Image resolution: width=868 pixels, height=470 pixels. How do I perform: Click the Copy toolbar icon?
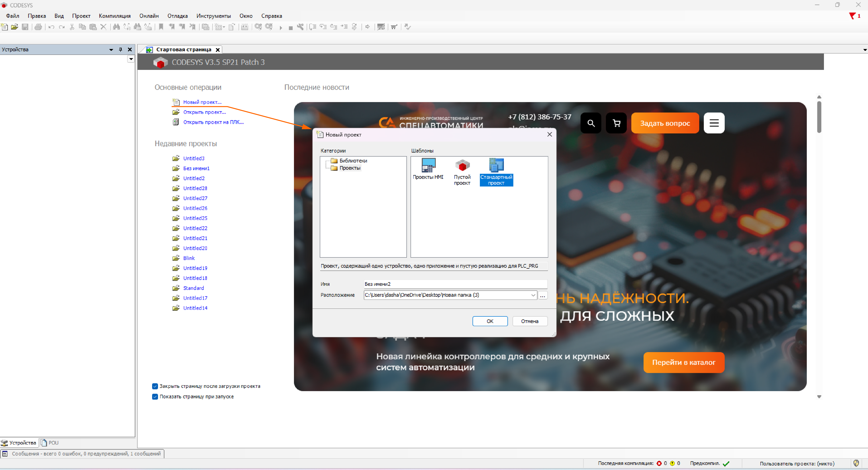coord(82,27)
